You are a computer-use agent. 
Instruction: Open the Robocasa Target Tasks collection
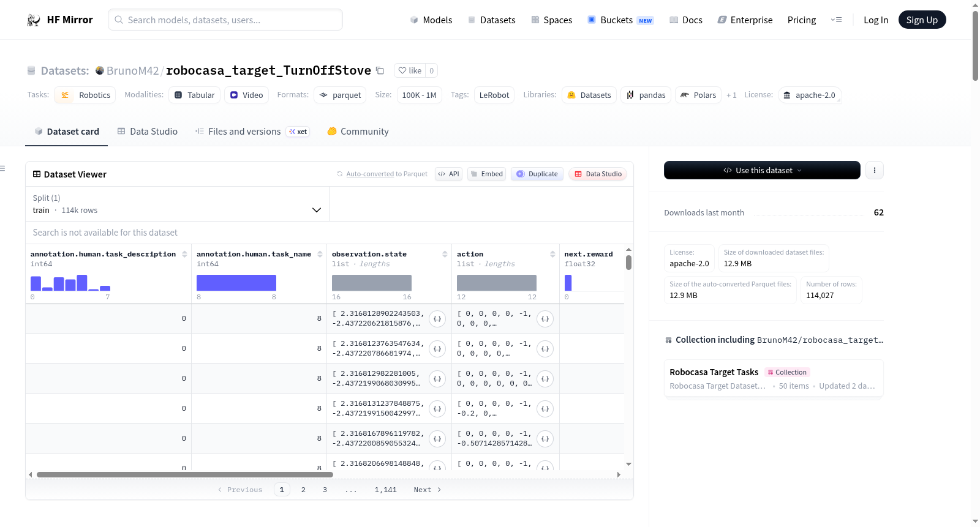pos(774,379)
